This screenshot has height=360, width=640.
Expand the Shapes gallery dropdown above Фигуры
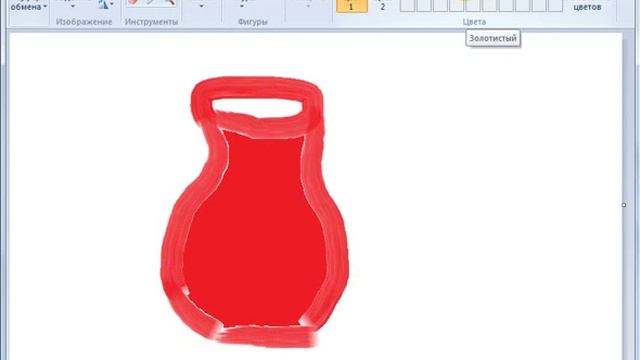tap(242, 6)
